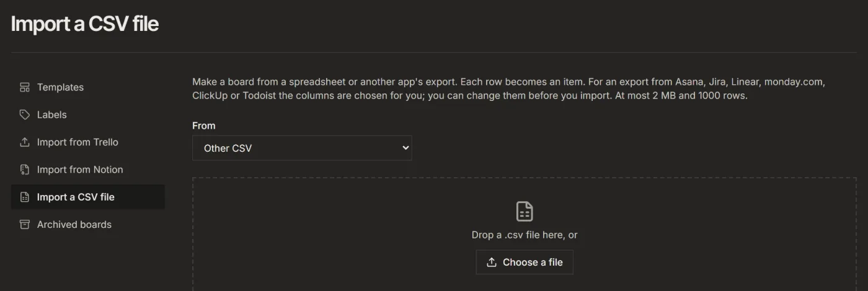Click the From field label

204,125
